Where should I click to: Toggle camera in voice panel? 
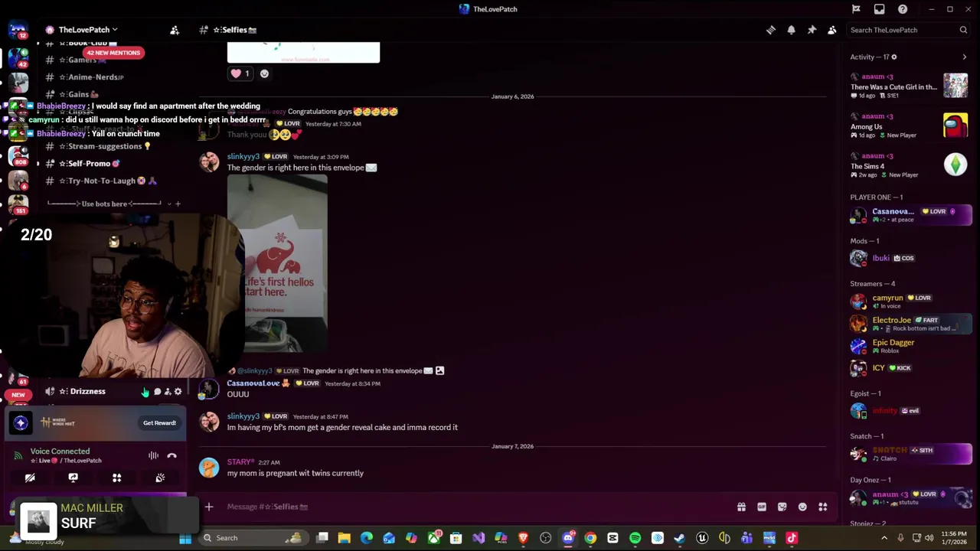pos(30,478)
